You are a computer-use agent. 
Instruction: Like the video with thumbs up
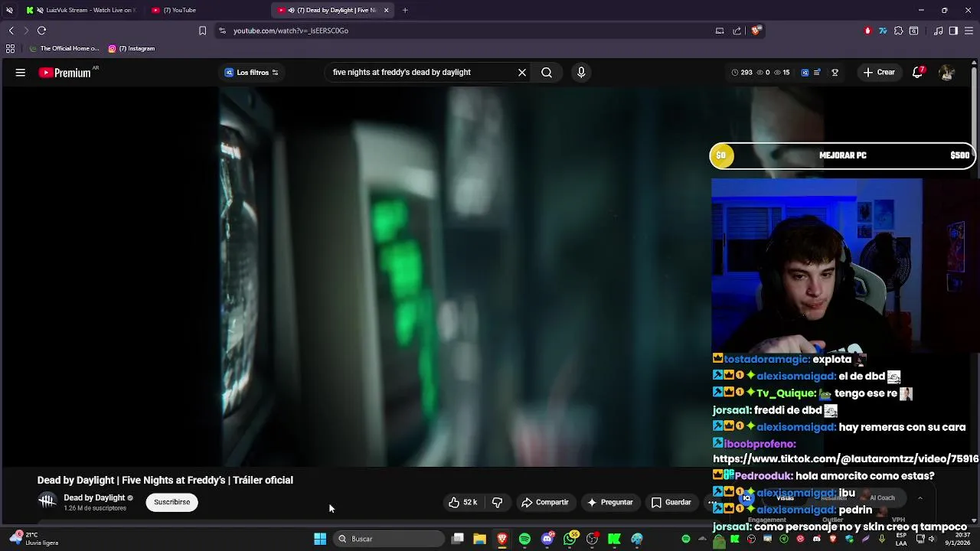[462, 502]
